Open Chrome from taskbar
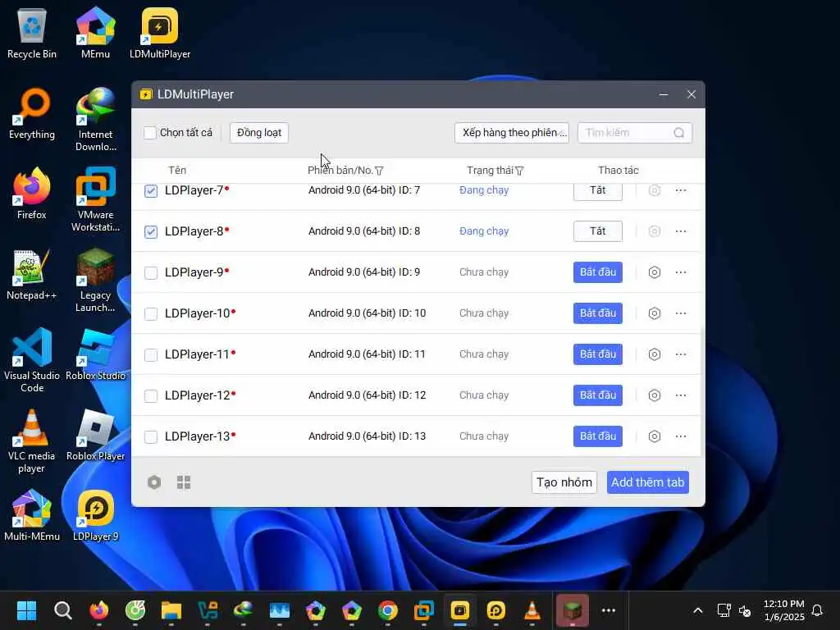 [388, 610]
